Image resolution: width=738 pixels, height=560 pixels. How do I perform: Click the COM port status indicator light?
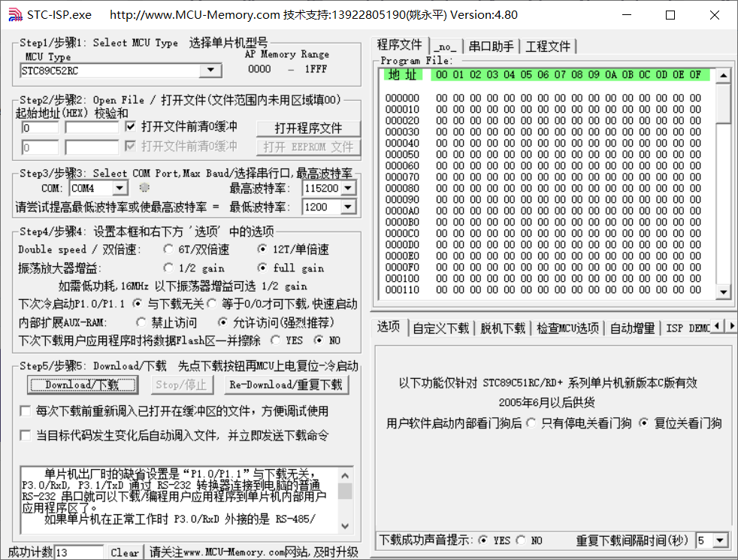pyautogui.click(x=144, y=188)
